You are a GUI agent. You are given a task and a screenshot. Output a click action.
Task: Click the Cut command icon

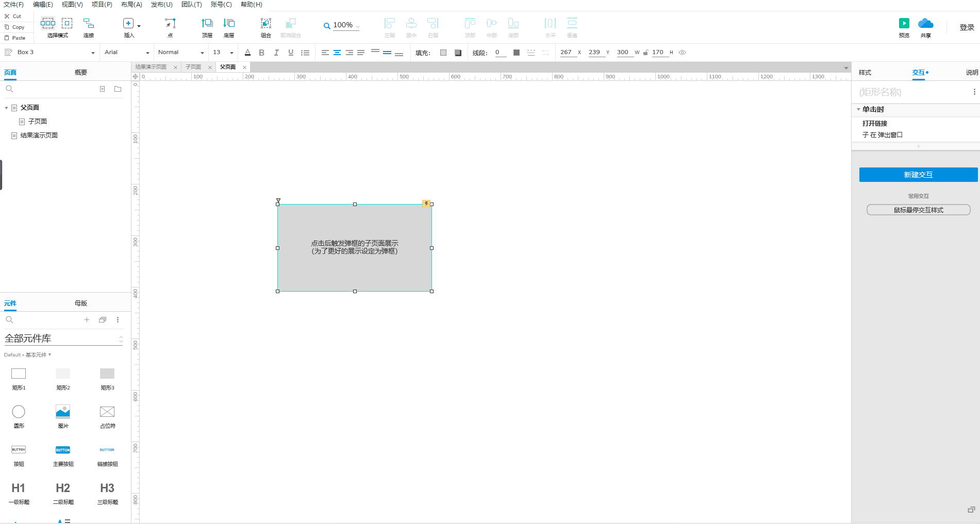click(7, 16)
